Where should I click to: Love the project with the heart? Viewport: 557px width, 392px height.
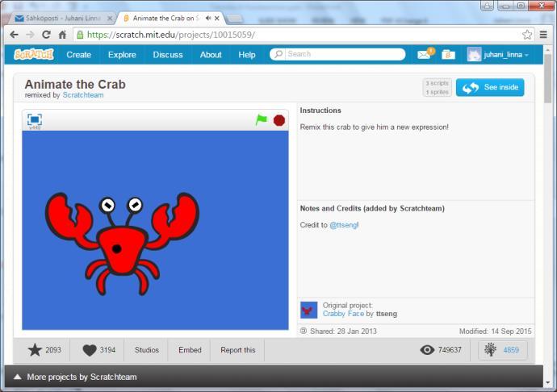point(89,350)
